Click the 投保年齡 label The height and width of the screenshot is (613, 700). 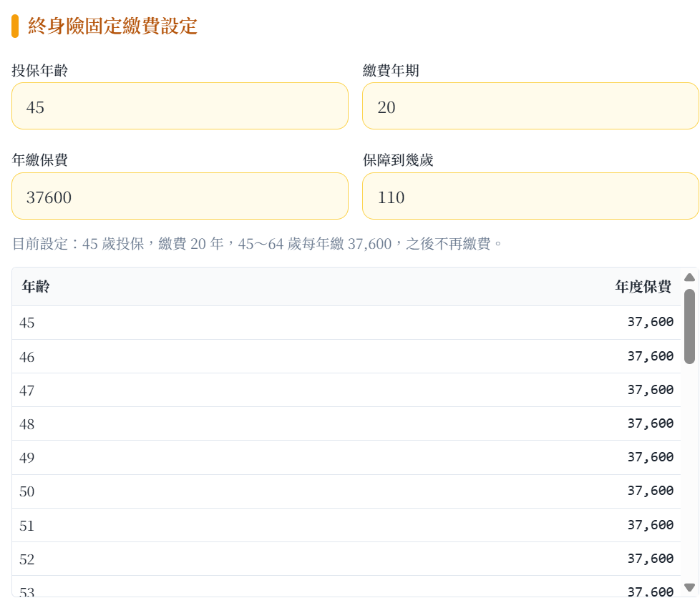coord(40,71)
